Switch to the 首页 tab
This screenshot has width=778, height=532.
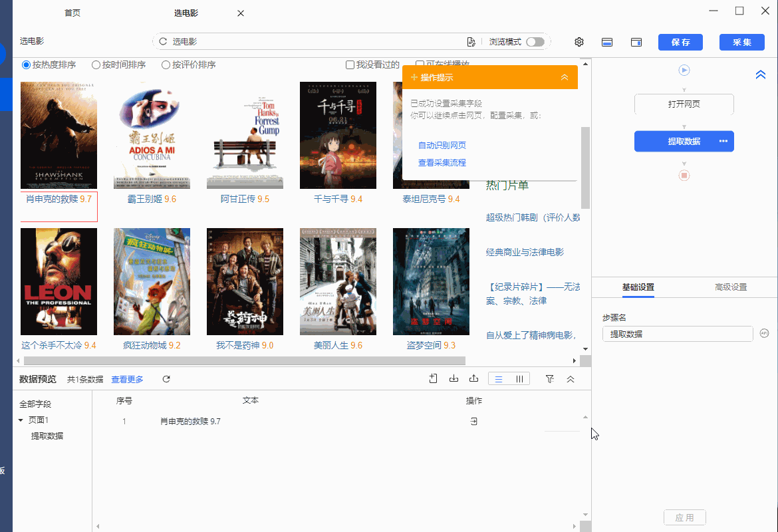pos(72,13)
